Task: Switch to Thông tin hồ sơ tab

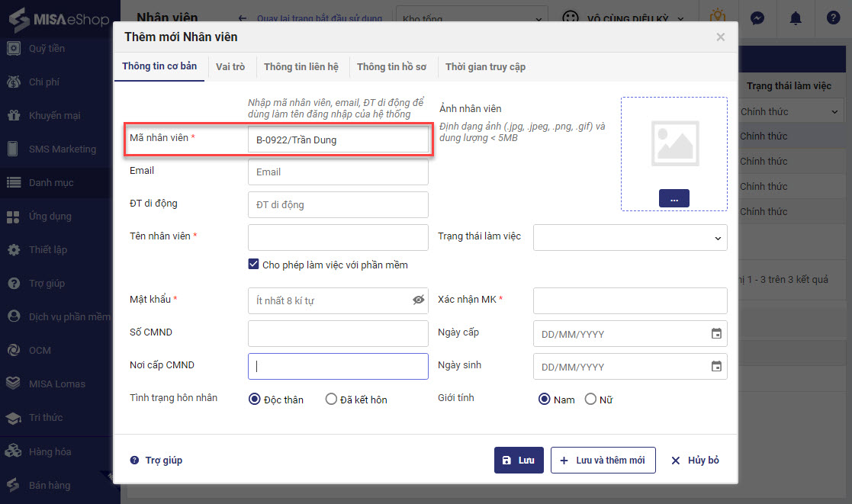Action: click(392, 67)
